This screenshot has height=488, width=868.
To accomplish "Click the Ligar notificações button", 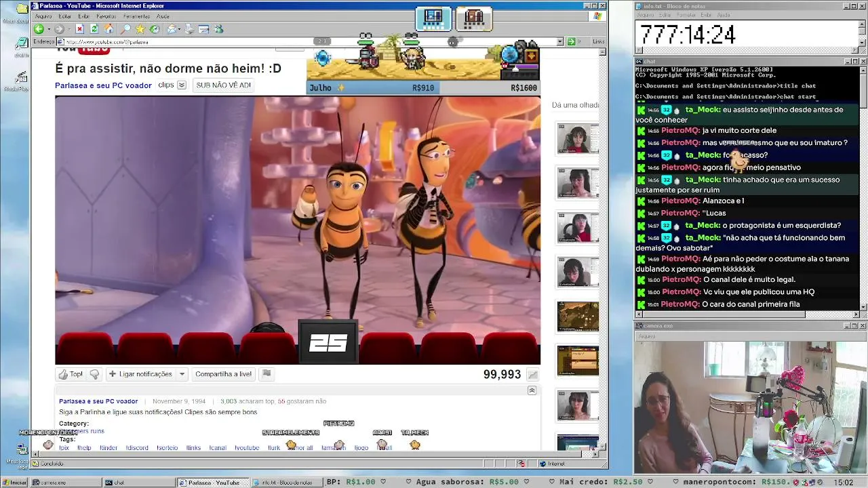I will click(141, 374).
